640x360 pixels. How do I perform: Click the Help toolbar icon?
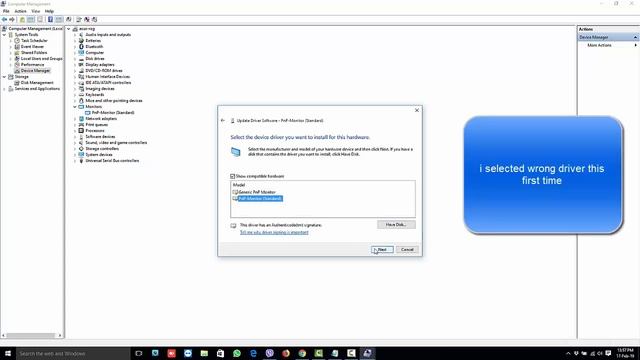(50, 19)
